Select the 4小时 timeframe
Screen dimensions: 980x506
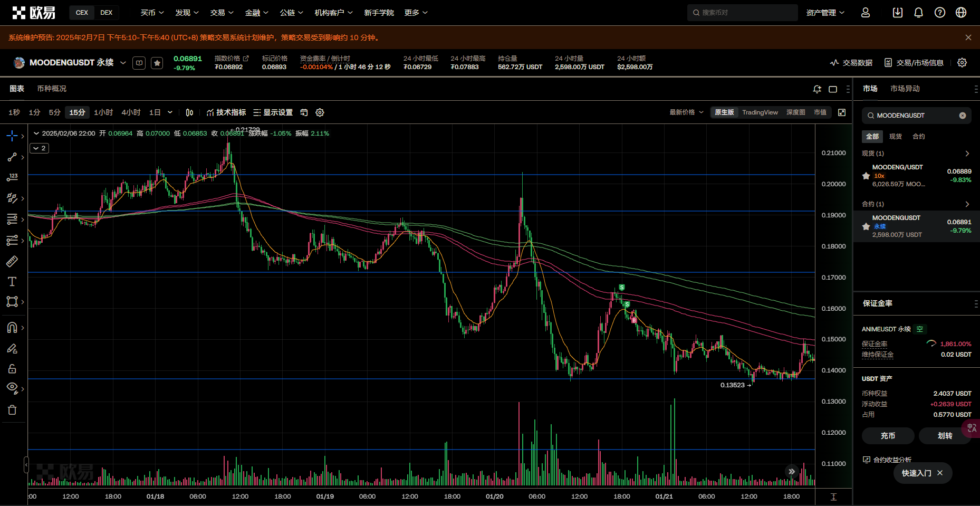131,112
